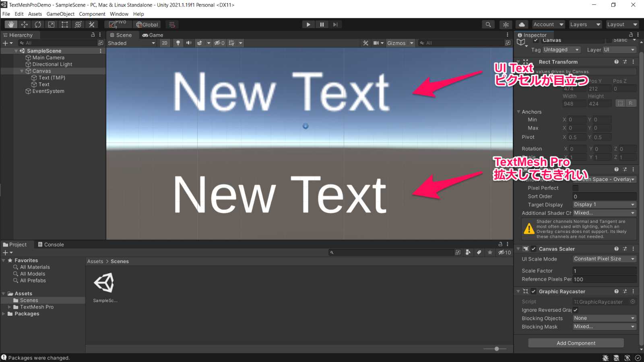Toggle scene effects (skybox, fog) icon
Screen dimensions: 644x362
[200, 43]
